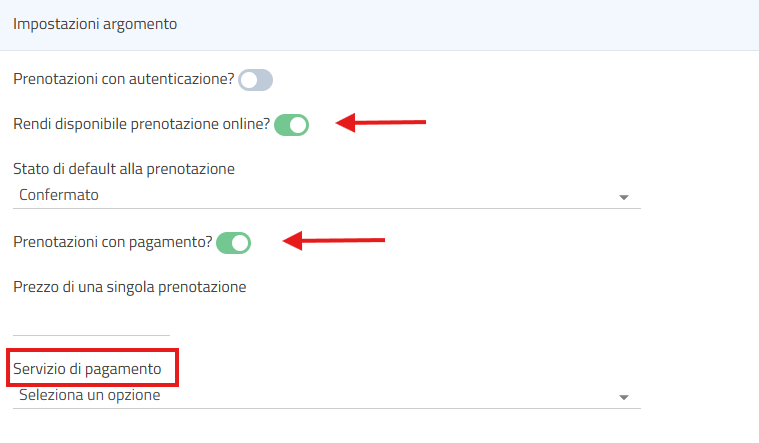
Task: Click the arrow of the Servizio di pagamento dropdown
Action: [x=624, y=397]
